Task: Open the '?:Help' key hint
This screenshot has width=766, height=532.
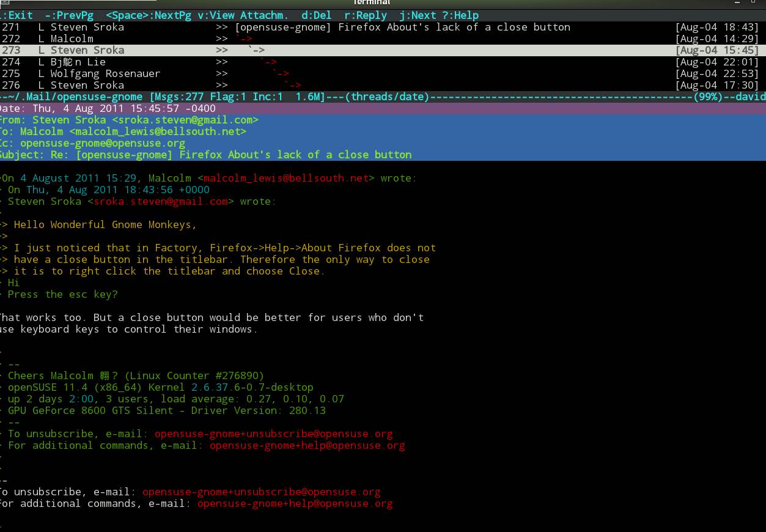Action: click(x=460, y=15)
